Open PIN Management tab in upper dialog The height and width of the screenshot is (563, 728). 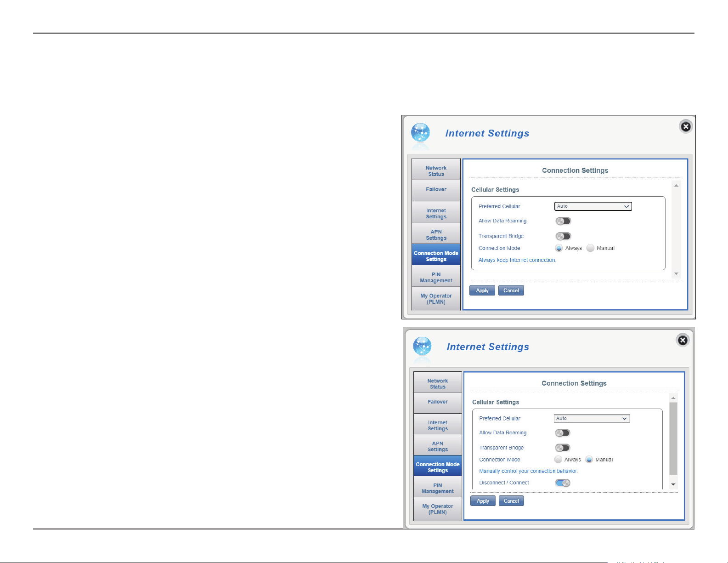pos(436,276)
